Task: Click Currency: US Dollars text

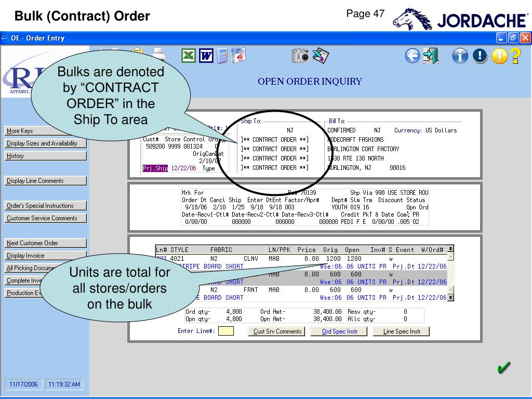Action: tap(425, 130)
